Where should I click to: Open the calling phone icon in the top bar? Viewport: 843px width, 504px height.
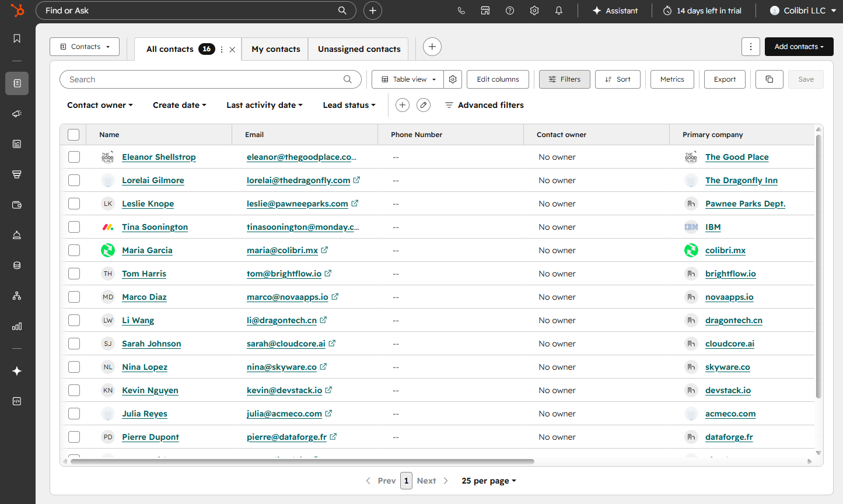click(461, 10)
